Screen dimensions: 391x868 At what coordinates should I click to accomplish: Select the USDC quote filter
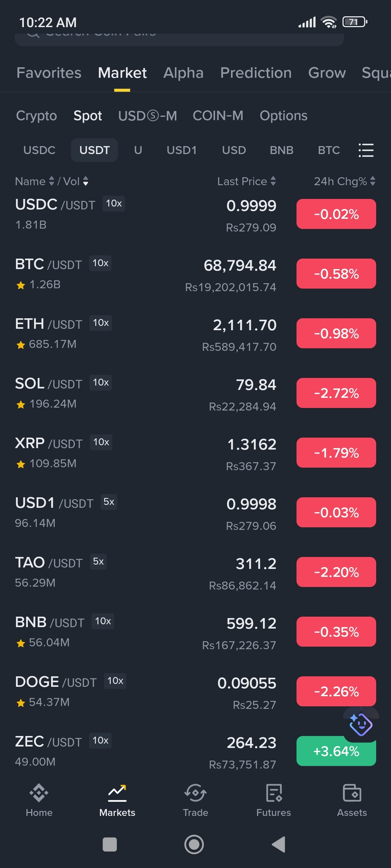pyautogui.click(x=39, y=150)
